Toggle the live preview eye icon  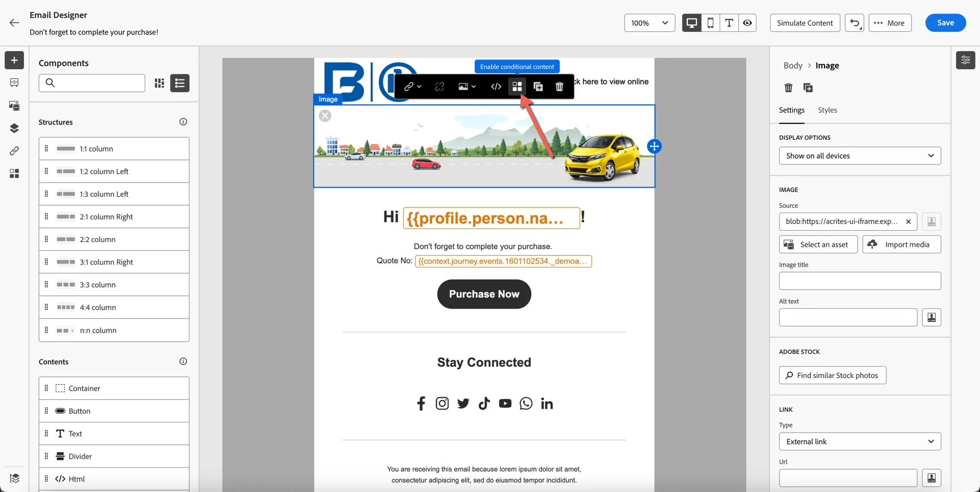point(747,23)
